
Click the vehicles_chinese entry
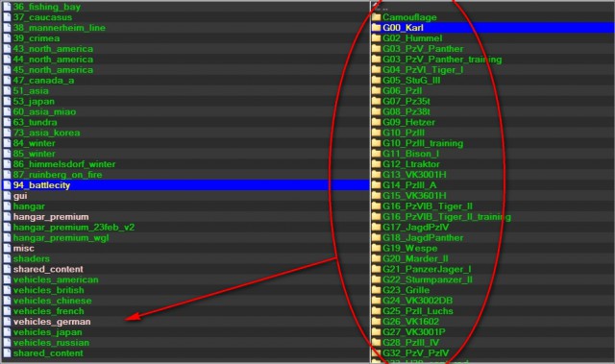coord(52,301)
